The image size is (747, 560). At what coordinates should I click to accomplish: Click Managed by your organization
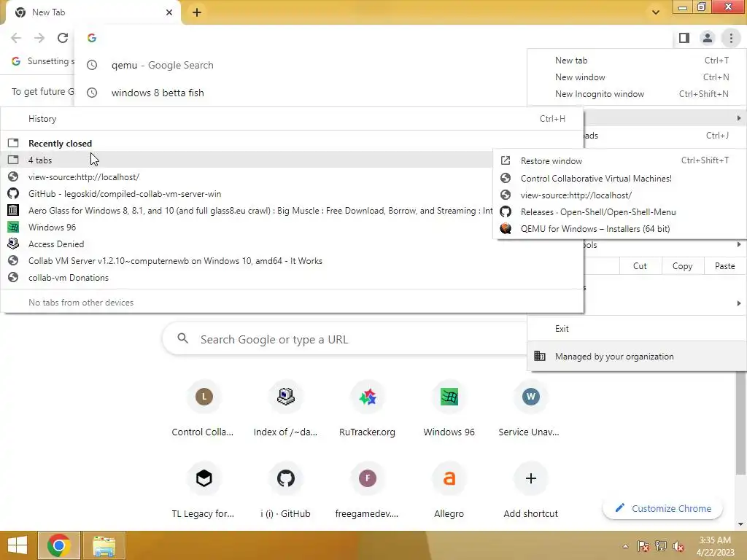(x=637, y=356)
